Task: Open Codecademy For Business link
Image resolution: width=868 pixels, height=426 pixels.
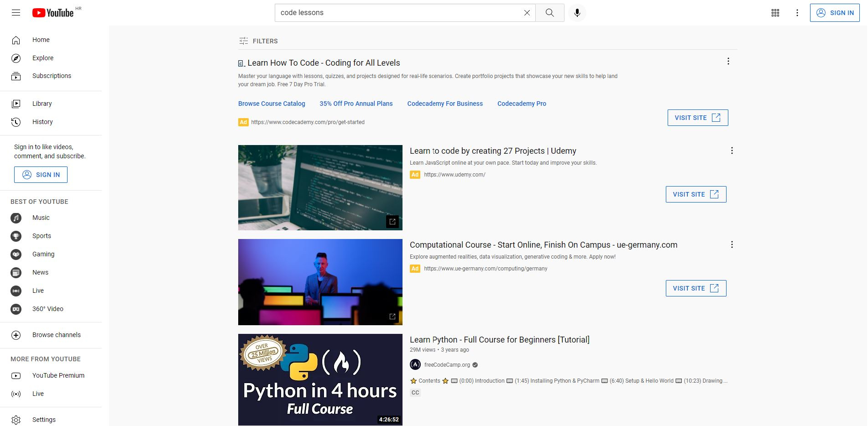Action: coord(445,104)
